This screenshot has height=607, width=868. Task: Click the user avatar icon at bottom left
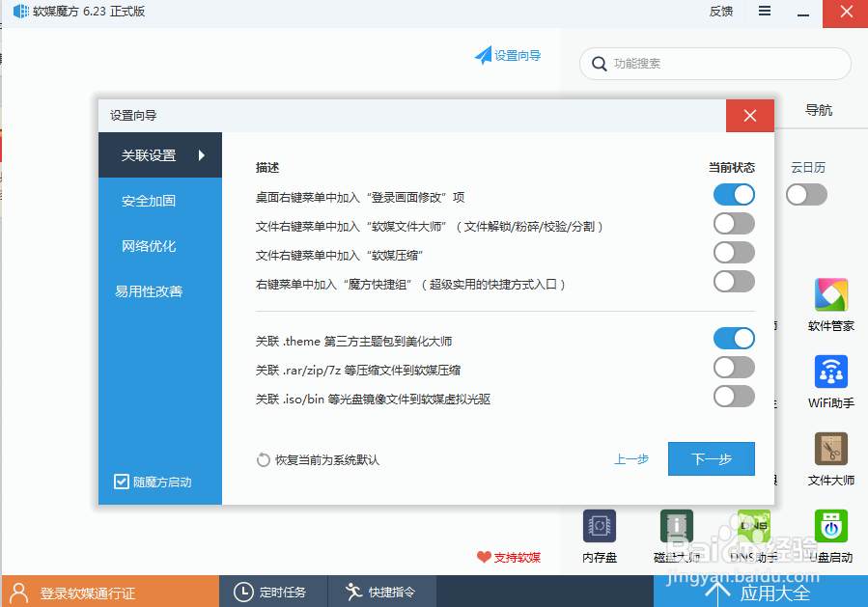[19, 593]
